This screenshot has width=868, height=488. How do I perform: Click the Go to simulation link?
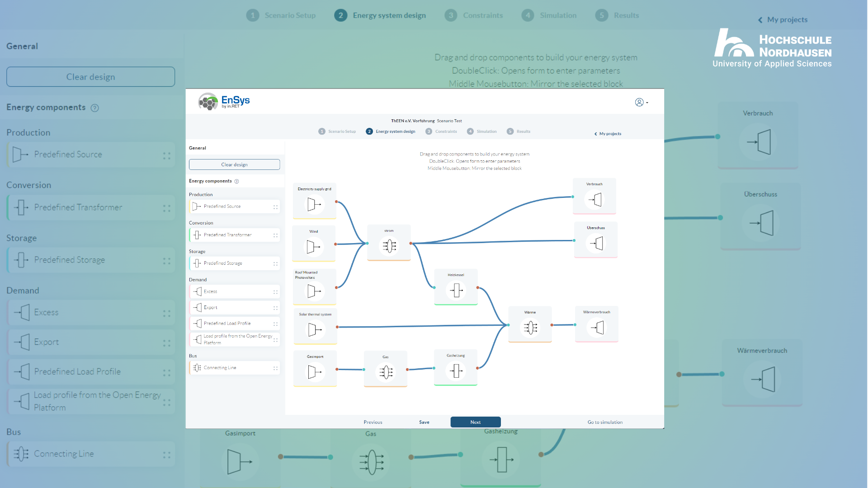coord(605,422)
